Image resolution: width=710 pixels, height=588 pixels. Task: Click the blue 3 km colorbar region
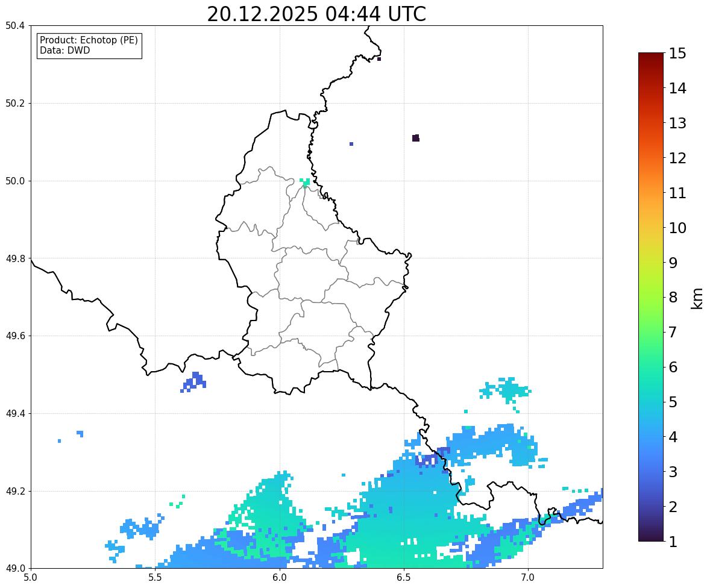[x=651, y=472]
